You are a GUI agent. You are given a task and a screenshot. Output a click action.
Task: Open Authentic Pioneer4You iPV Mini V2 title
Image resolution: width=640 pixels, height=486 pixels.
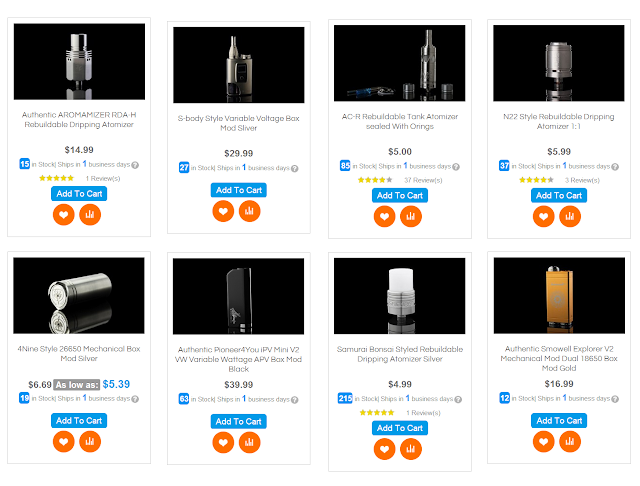click(x=238, y=360)
